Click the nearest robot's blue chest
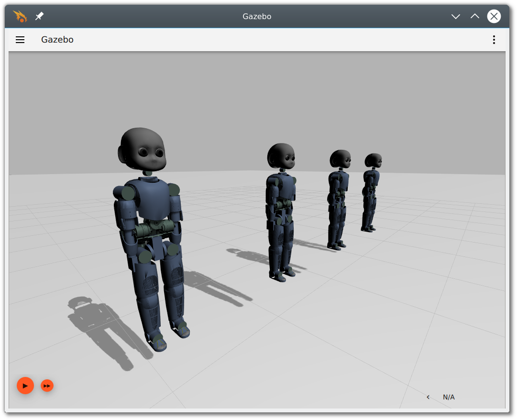This screenshot has width=517, height=420. pyautogui.click(x=152, y=199)
